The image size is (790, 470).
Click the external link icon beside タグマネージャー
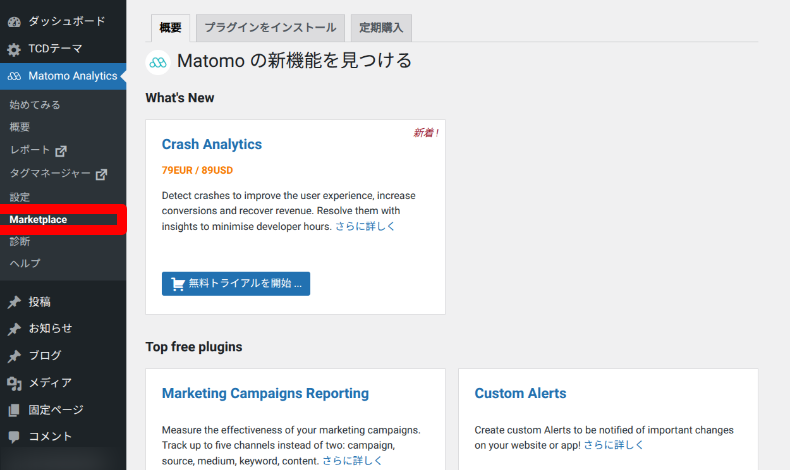[x=101, y=174]
